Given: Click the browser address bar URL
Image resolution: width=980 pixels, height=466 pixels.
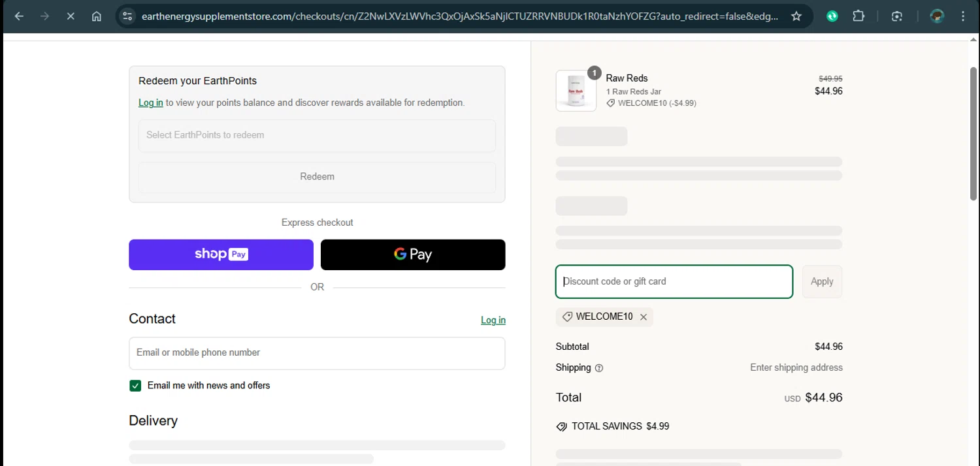Looking at the screenshot, I should coord(459,16).
